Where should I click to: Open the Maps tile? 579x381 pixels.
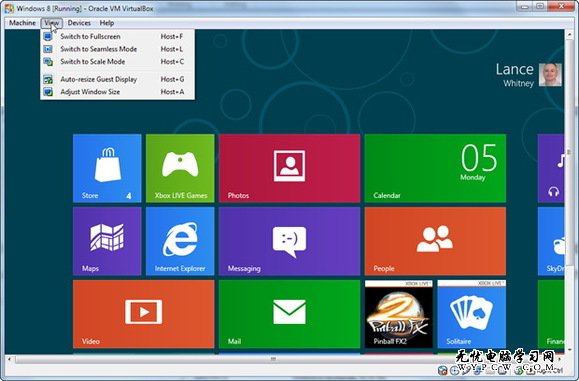tap(107, 241)
